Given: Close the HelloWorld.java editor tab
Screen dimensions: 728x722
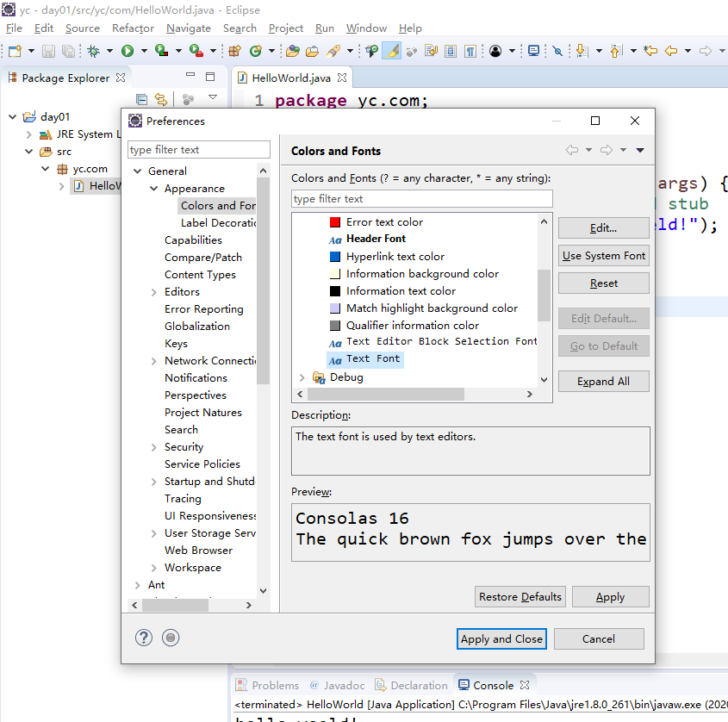Looking at the screenshot, I should [342, 78].
